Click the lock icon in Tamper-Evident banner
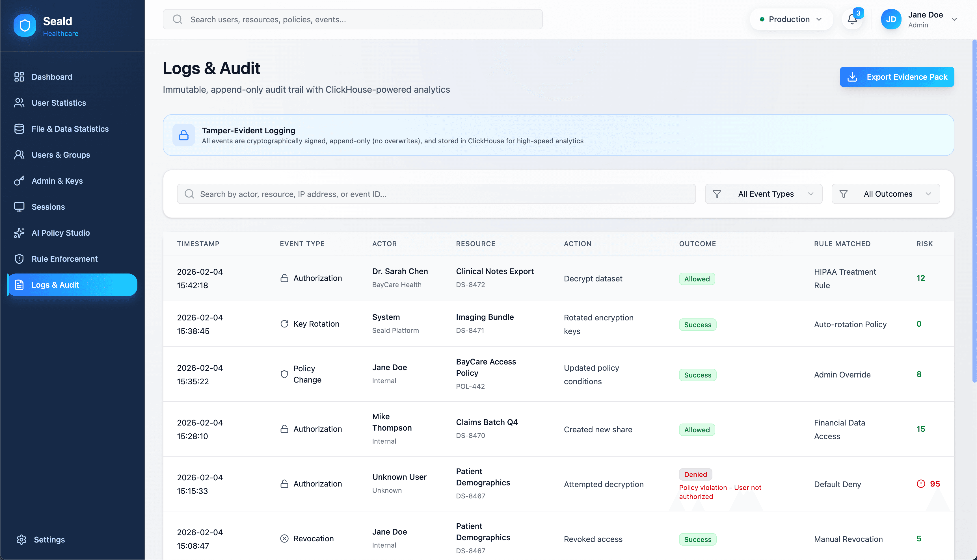This screenshot has height=560, width=977. (183, 135)
